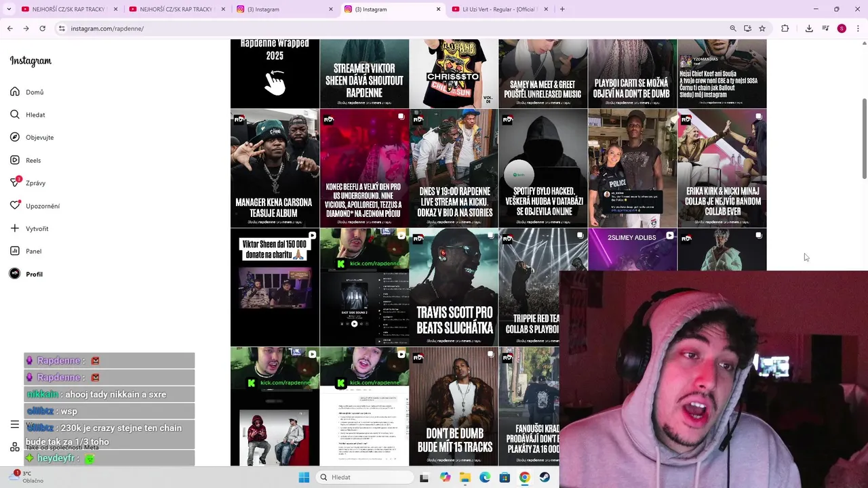
Task: Open the Meta apps icon in sidebar
Action: (14, 447)
